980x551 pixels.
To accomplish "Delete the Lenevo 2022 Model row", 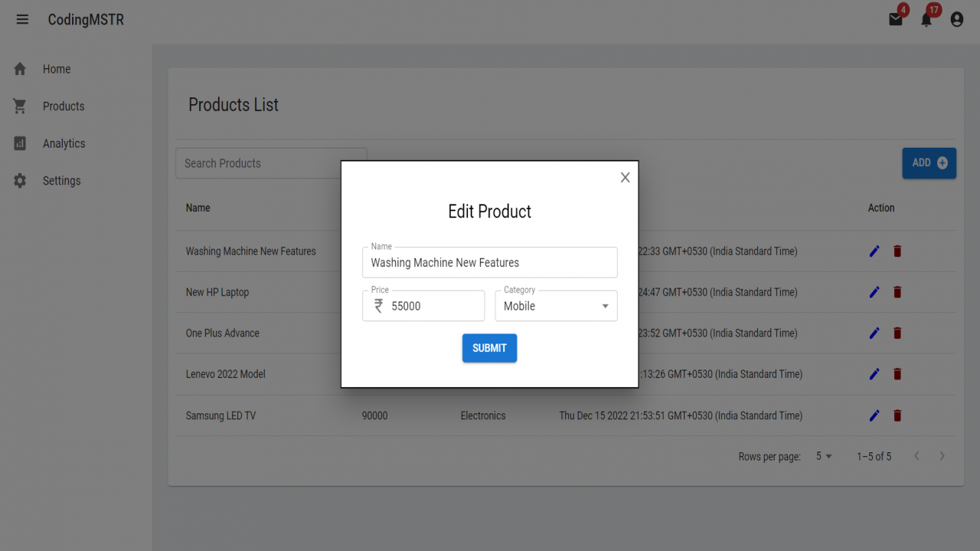I will [x=897, y=374].
